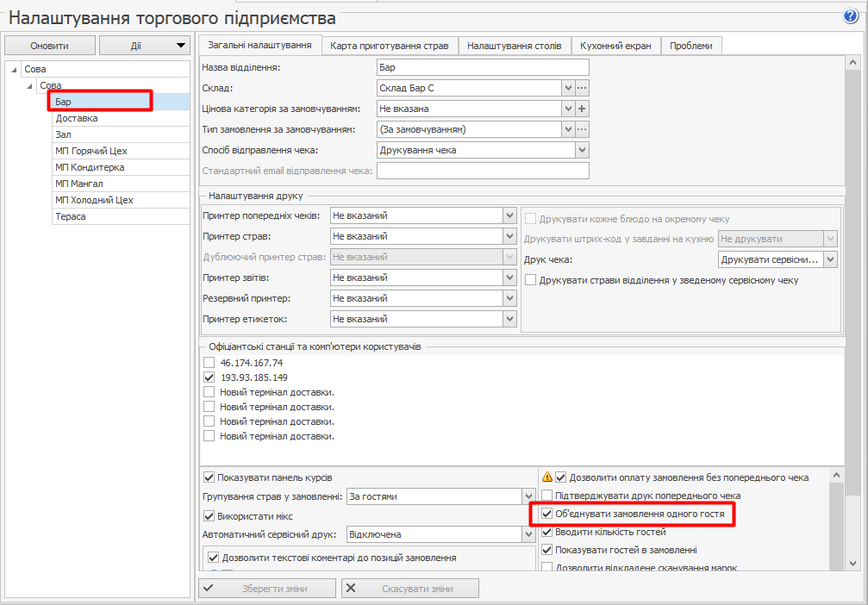Toggle Показувати панель курсів checkbox
The image size is (868, 605).
pos(209,477)
